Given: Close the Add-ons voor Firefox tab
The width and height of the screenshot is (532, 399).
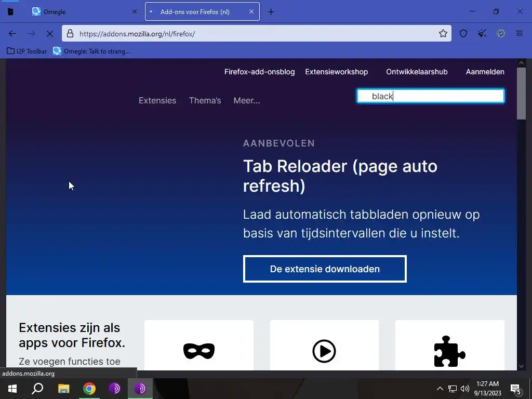Looking at the screenshot, I should click(251, 11).
